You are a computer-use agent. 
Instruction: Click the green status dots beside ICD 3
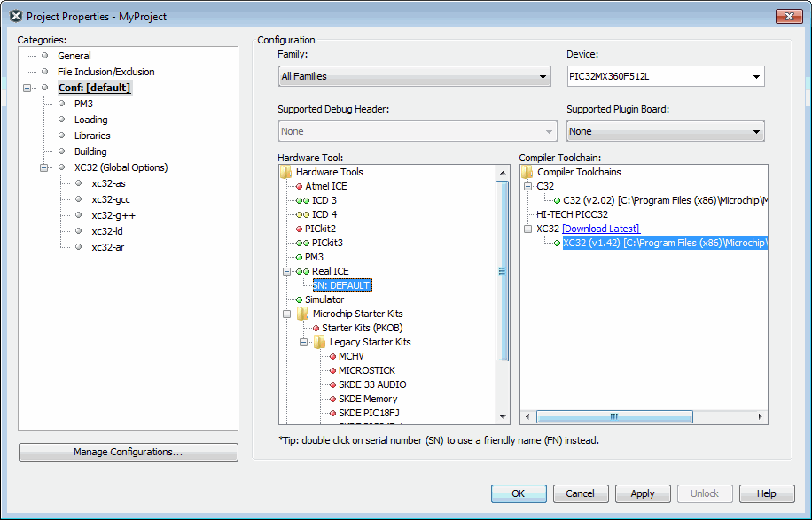click(x=302, y=200)
